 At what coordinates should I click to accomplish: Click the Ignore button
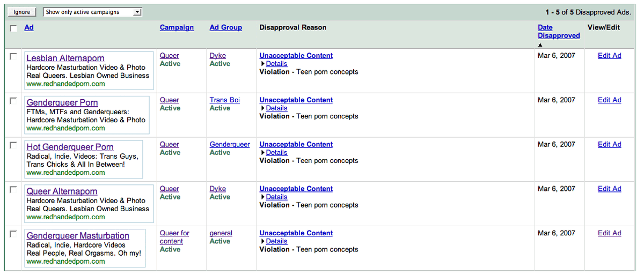click(x=22, y=12)
